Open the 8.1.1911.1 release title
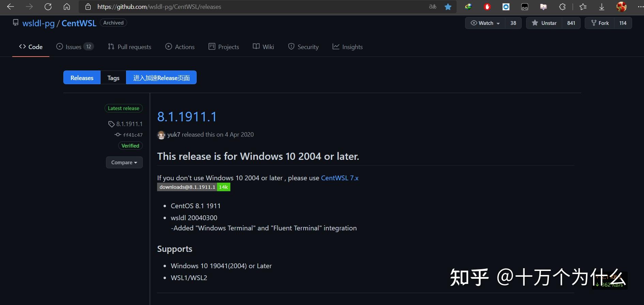 coord(187,117)
